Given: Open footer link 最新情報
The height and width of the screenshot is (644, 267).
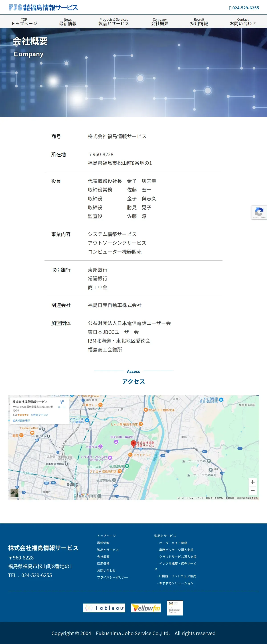Looking at the screenshot, I should pyautogui.click(x=103, y=543).
